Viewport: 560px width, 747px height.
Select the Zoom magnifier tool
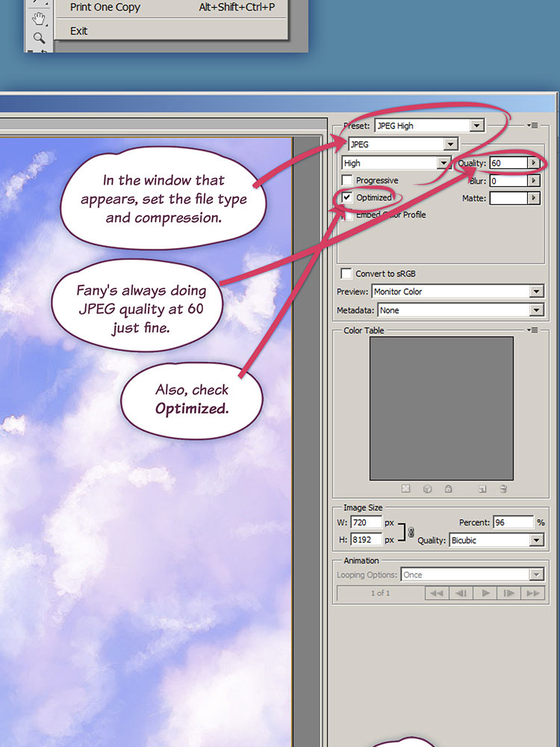pos(39,37)
